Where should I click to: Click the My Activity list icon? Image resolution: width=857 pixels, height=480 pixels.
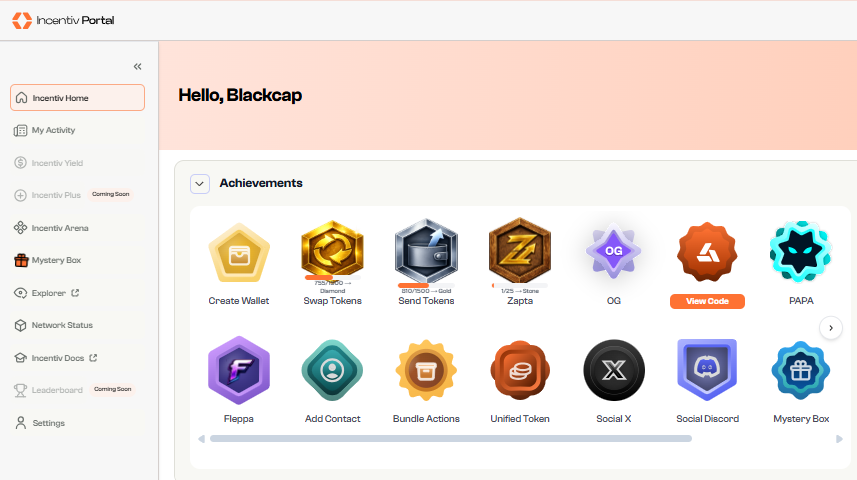click(x=20, y=131)
